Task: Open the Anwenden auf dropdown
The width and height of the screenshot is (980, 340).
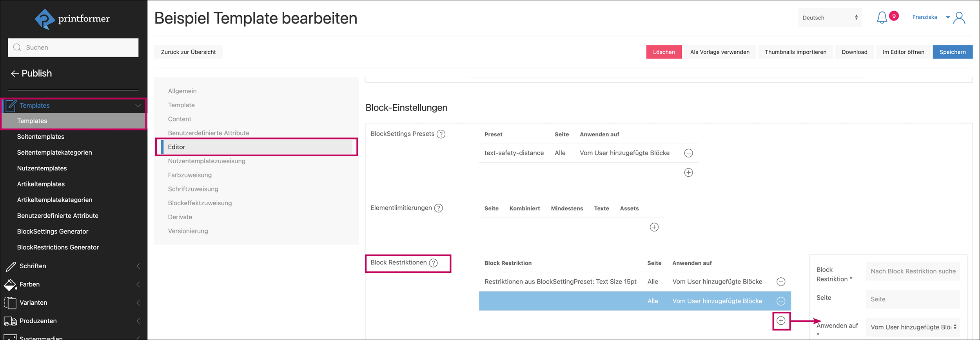Action: point(913,327)
